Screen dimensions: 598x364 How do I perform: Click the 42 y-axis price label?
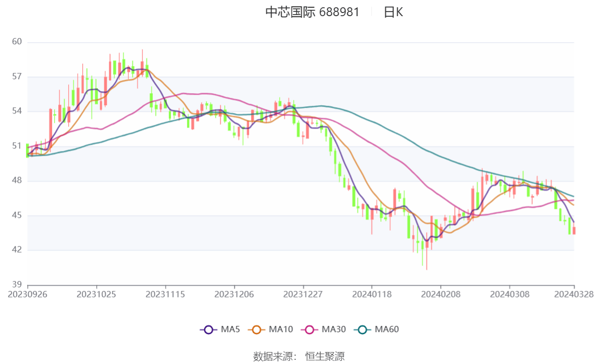coord(17,249)
